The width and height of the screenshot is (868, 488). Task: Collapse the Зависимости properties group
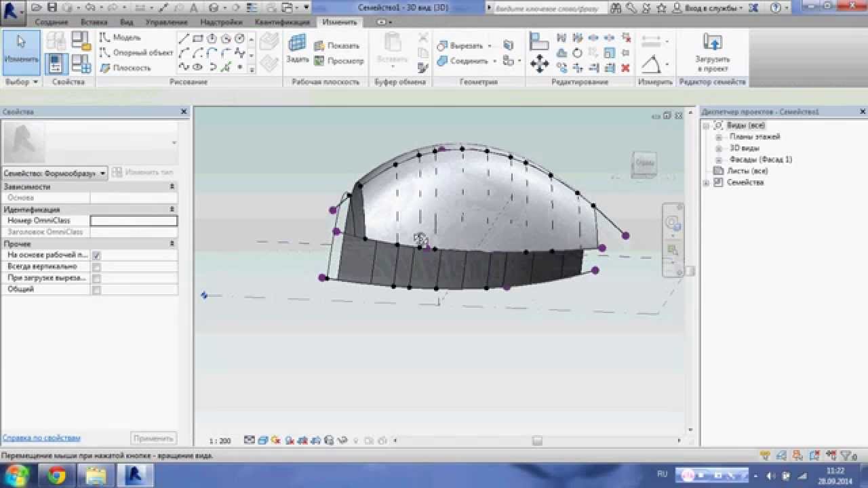[x=172, y=186]
